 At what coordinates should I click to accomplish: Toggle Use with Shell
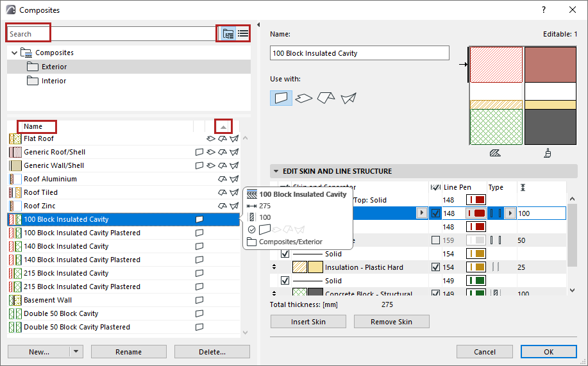click(348, 98)
